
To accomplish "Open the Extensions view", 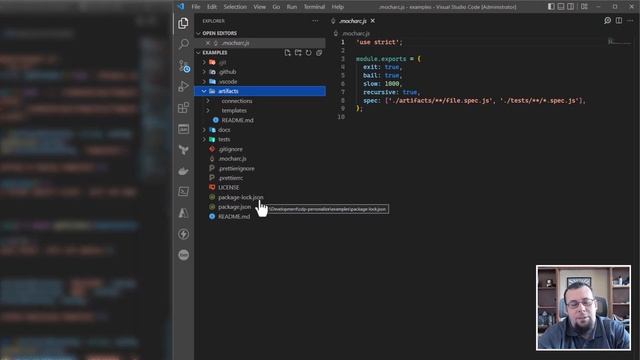I will tap(184, 108).
